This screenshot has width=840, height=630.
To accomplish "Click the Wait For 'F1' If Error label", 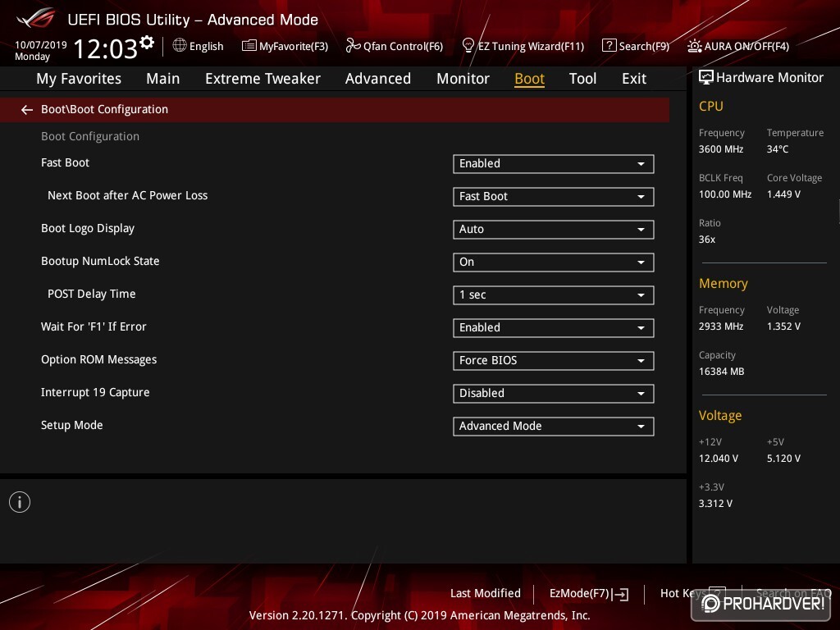I will coord(94,326).
